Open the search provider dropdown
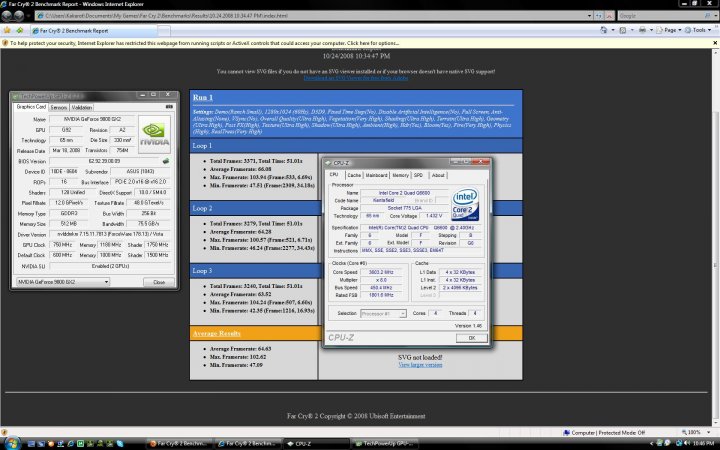Screen dimensions: 720x450 (x=715, y=16)
